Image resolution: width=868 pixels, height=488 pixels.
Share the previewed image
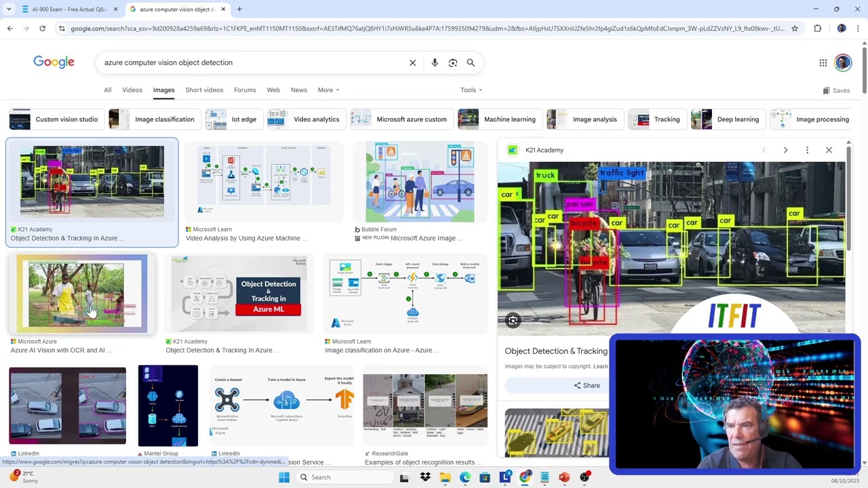(x=587, y=386)
